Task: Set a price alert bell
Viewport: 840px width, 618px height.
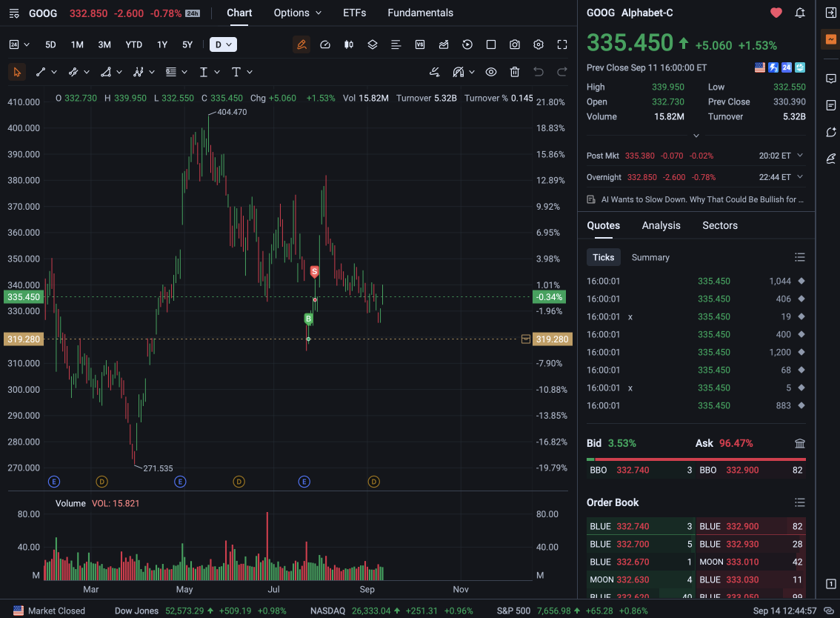Action: point(800,13)
